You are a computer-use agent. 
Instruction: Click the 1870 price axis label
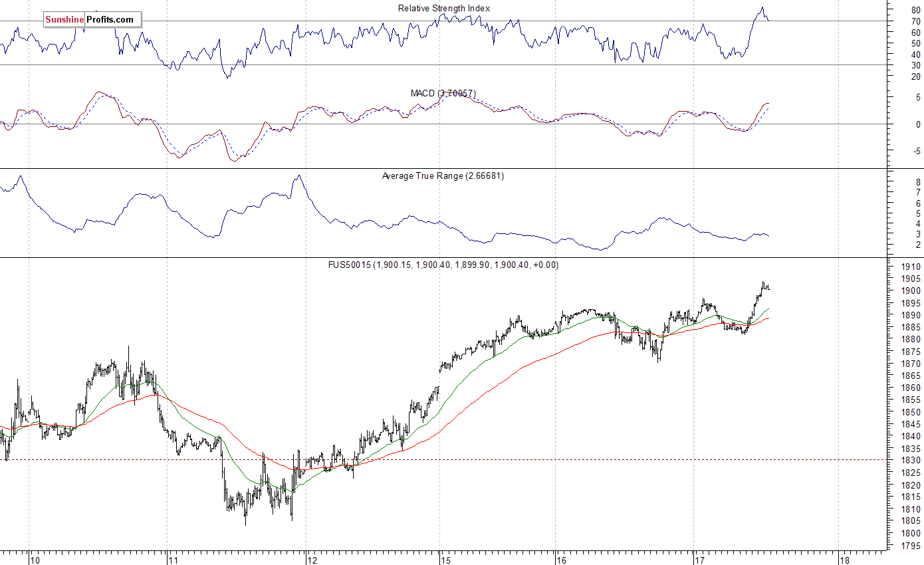[911, 364]
